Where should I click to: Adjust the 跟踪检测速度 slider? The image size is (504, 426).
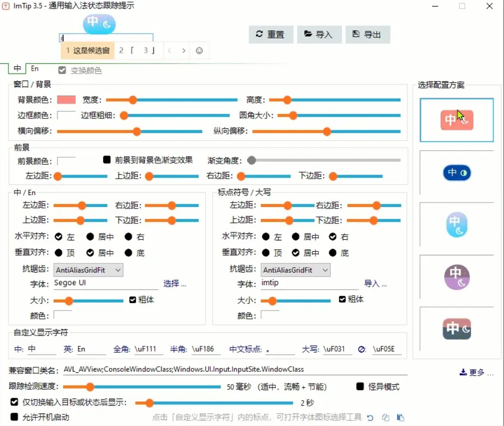[142, 387]
